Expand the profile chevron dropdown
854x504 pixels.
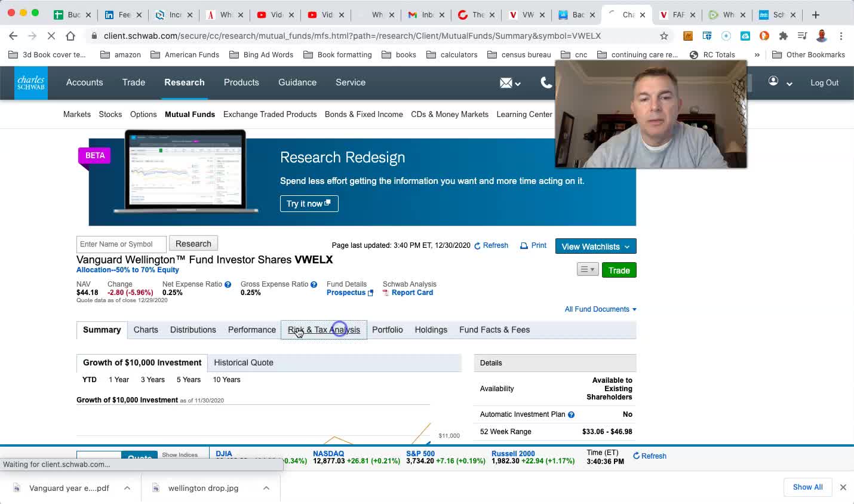point(789,84)
